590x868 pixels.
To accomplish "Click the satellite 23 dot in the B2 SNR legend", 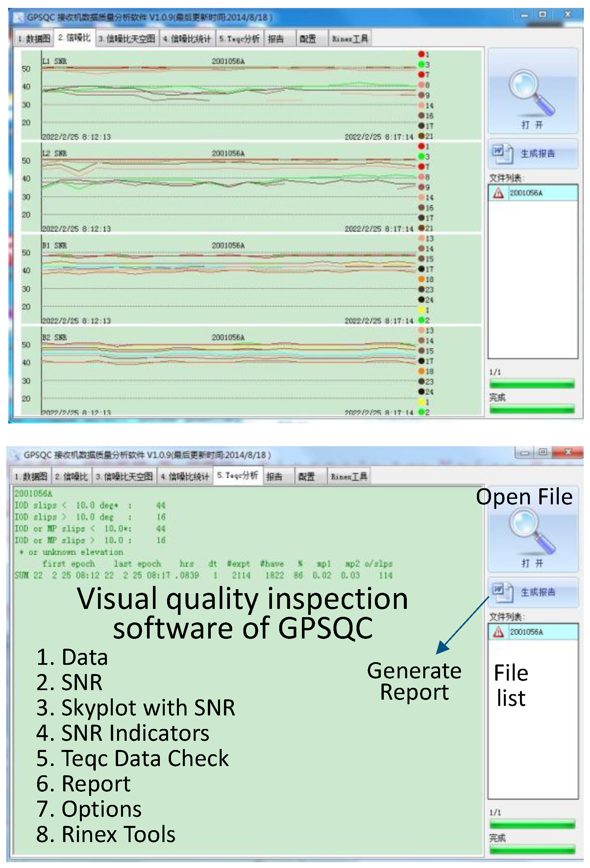I will click(x=421, y=381).
